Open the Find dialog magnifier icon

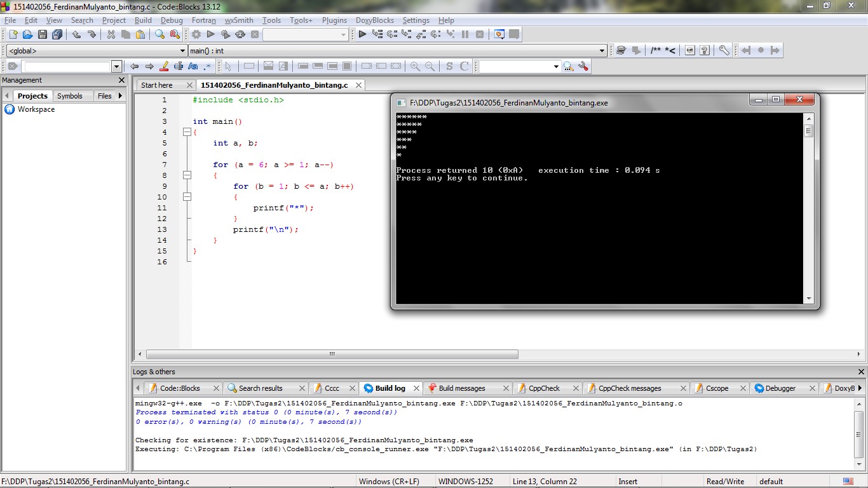(159, 34)
